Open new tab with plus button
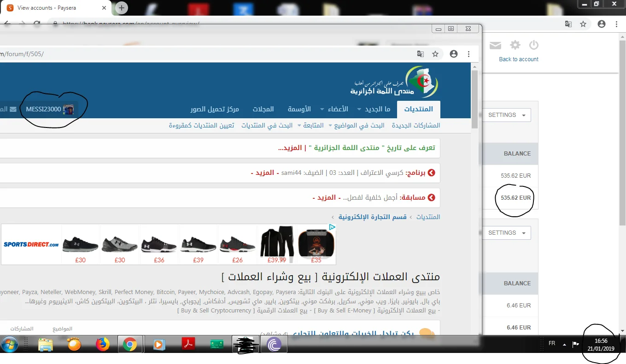The width and height of the screenshot is (626, 364). click(x=122, y=8)
